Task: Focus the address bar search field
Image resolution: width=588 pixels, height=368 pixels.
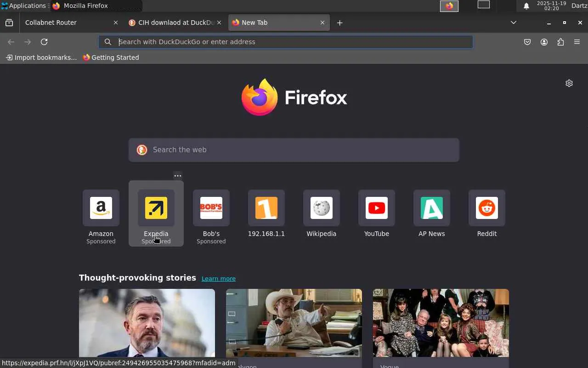Action: click(x=286, y=42)
